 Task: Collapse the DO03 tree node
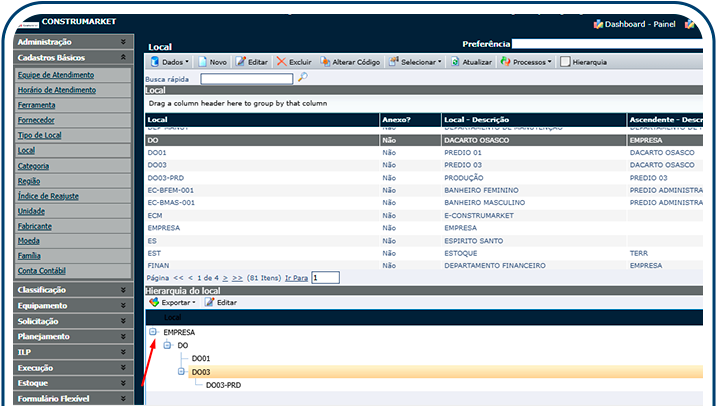click(x=182, y=372)
